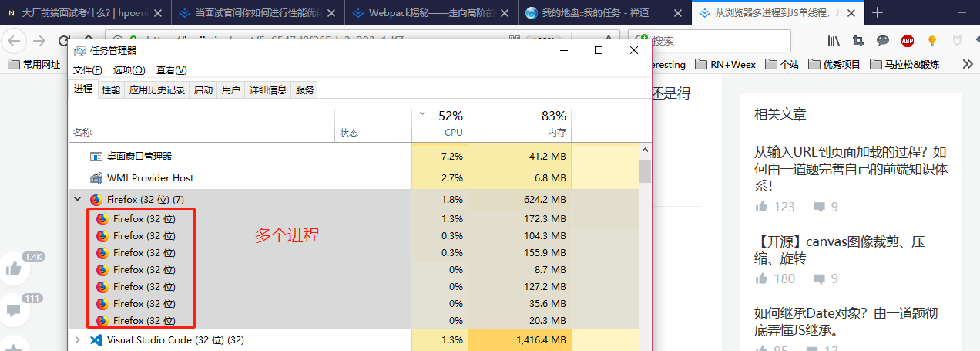Click the screenshot crop toolbar icon
980x351 pixels.
click(x=858, y=41)
